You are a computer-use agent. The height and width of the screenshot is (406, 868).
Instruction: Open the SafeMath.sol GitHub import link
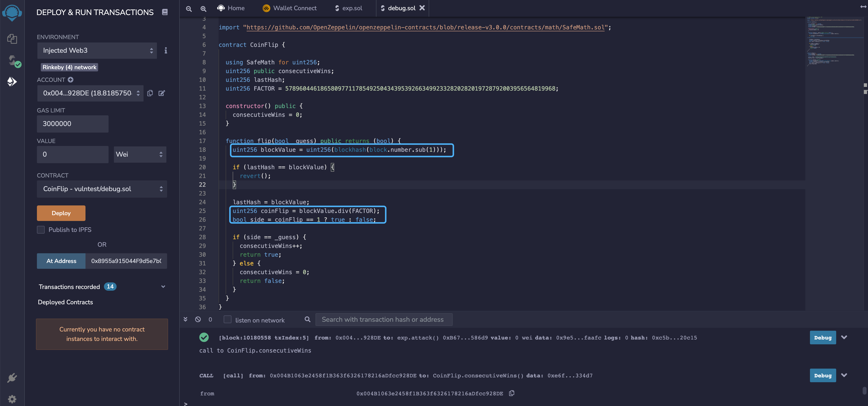pos(425,27)
